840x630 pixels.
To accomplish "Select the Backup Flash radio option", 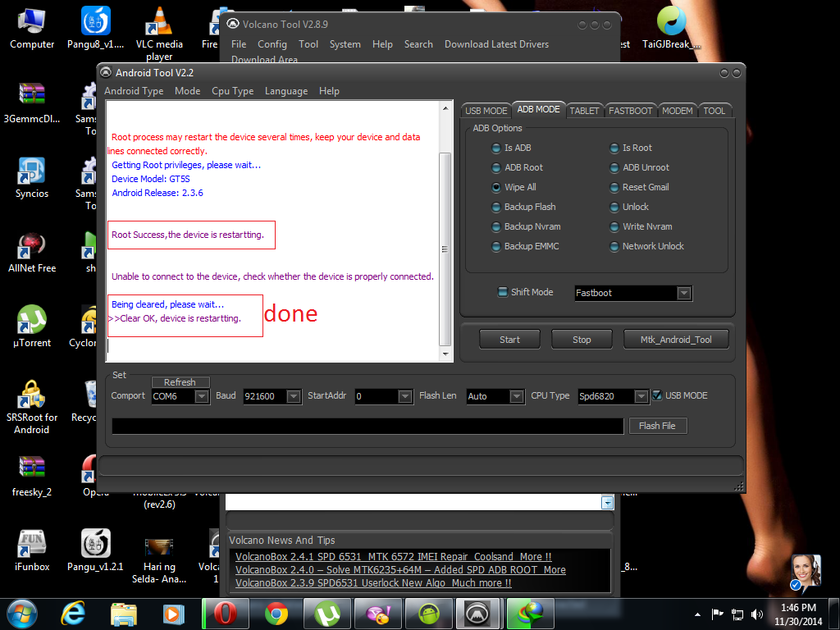I will [x=496, y=207].
